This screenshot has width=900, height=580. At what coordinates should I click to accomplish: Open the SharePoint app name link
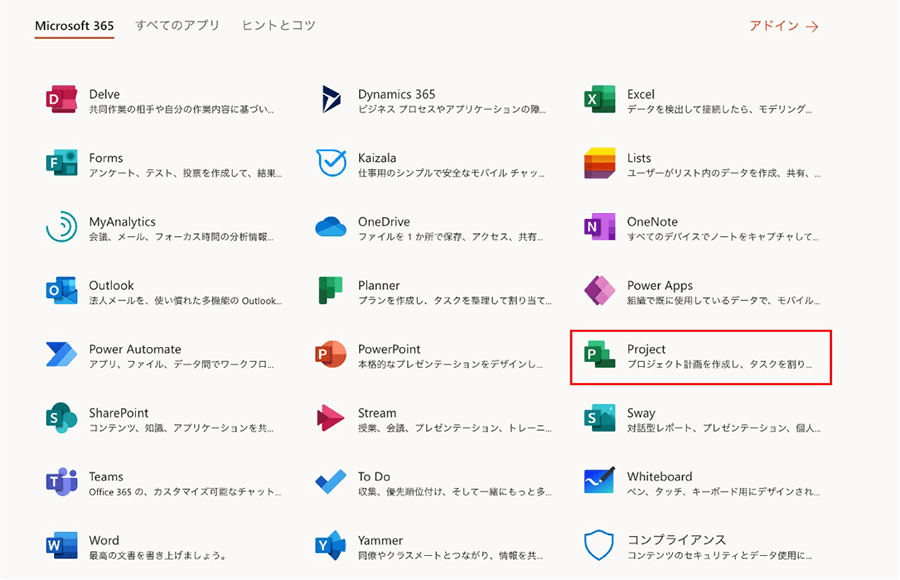click(x=118, y=413)
